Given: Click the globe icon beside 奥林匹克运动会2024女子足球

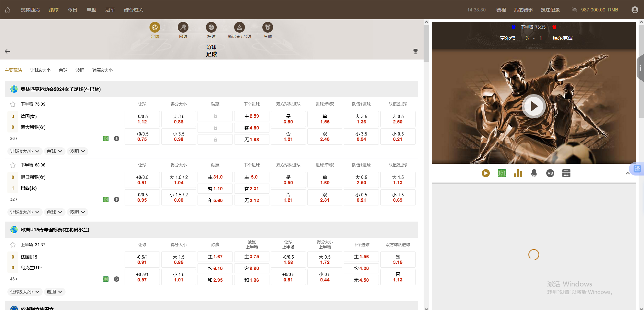Looking at the screenshot, I should [14, 89].
